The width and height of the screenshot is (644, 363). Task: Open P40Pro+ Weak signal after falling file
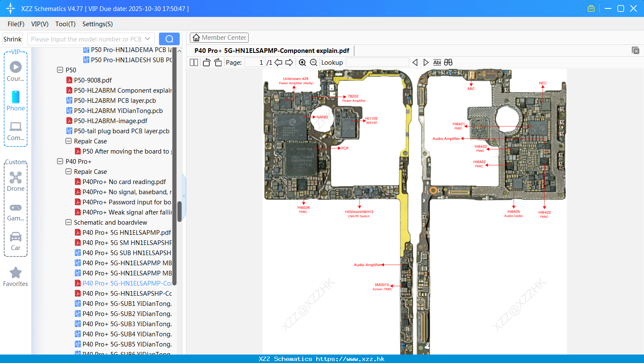tap(123, 212)
